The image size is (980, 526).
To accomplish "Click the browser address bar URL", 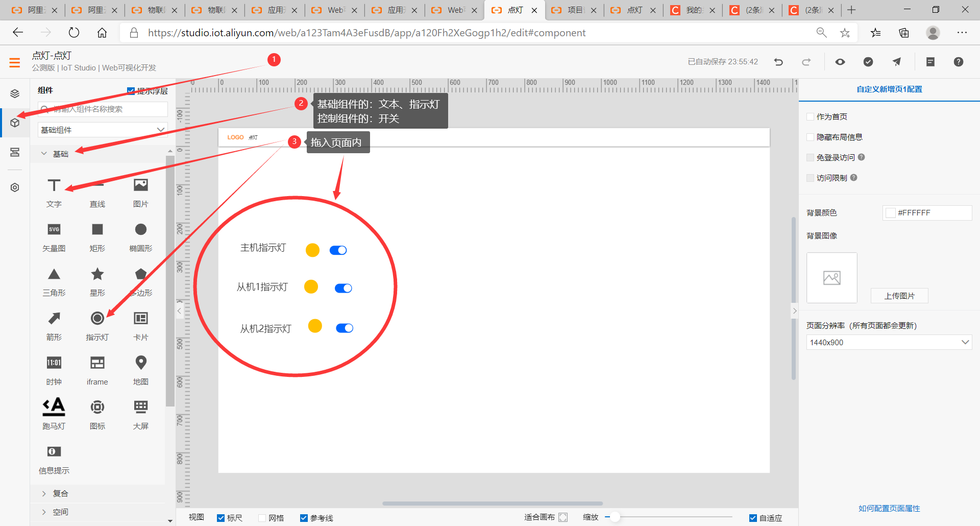I will [x=366, y=33].
